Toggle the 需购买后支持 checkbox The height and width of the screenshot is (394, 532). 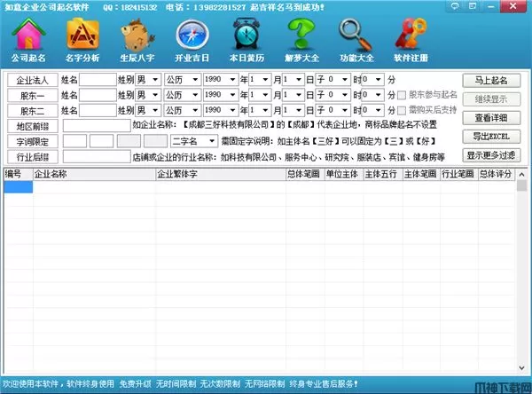point(403,110)
